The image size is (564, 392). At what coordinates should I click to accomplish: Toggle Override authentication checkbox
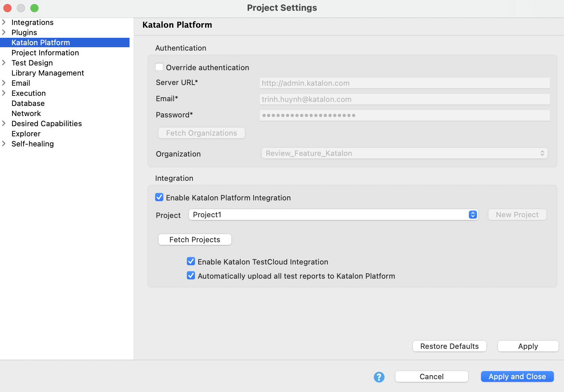pyautogui.click(x=159, y=67)
